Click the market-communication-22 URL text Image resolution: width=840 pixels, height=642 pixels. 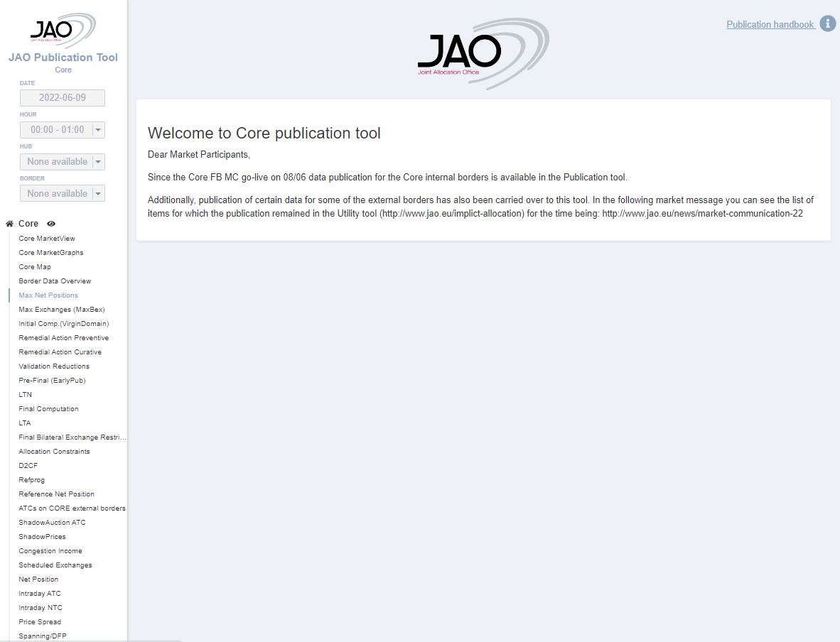coord(702,213)
